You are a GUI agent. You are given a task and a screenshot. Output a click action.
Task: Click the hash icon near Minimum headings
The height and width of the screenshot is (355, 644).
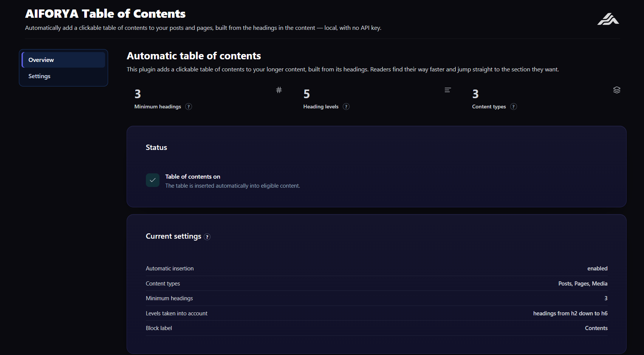(x=279, y=90)
